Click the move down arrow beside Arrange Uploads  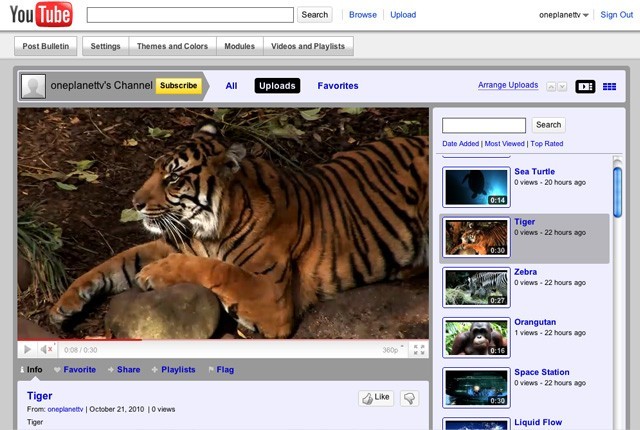[x=562, y=86]
